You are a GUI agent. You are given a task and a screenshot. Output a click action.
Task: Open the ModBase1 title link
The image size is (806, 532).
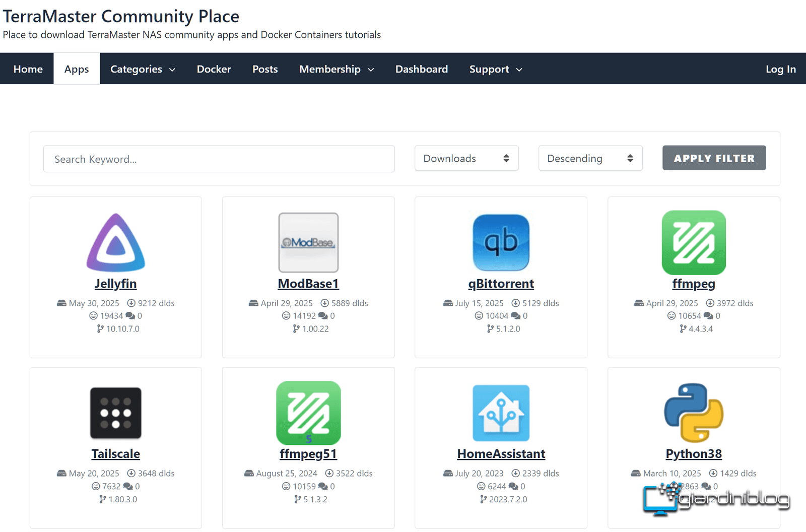point(308,284)
